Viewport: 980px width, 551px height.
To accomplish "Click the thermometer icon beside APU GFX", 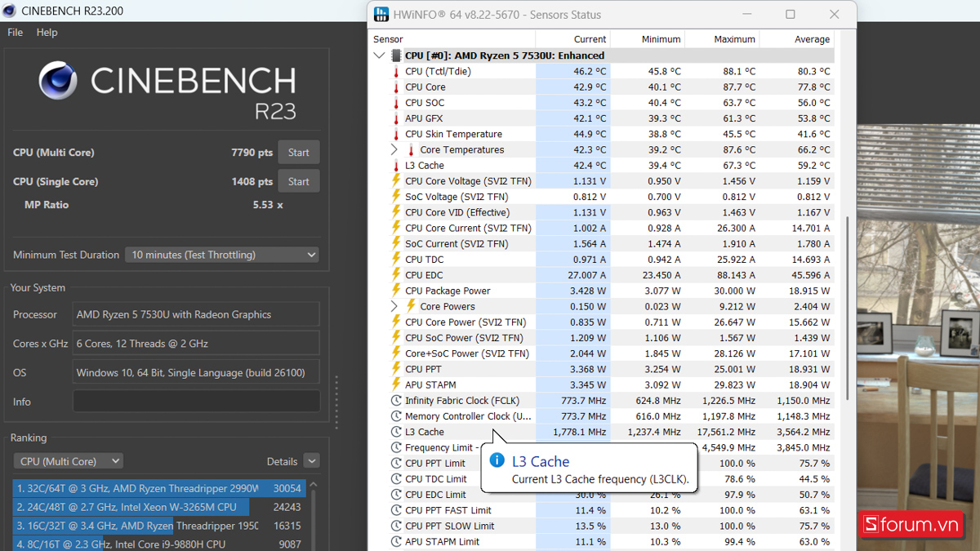I will (x=396, y=118).
